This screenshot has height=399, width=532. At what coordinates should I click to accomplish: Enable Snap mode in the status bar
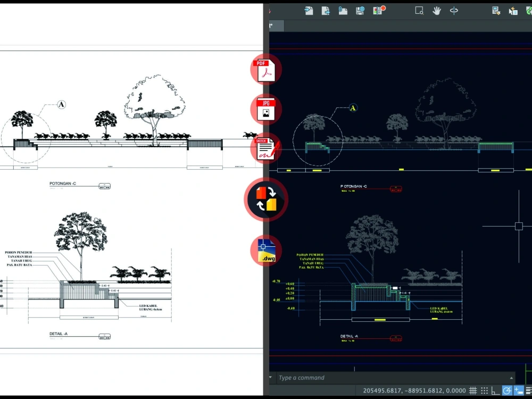[485, 390]
